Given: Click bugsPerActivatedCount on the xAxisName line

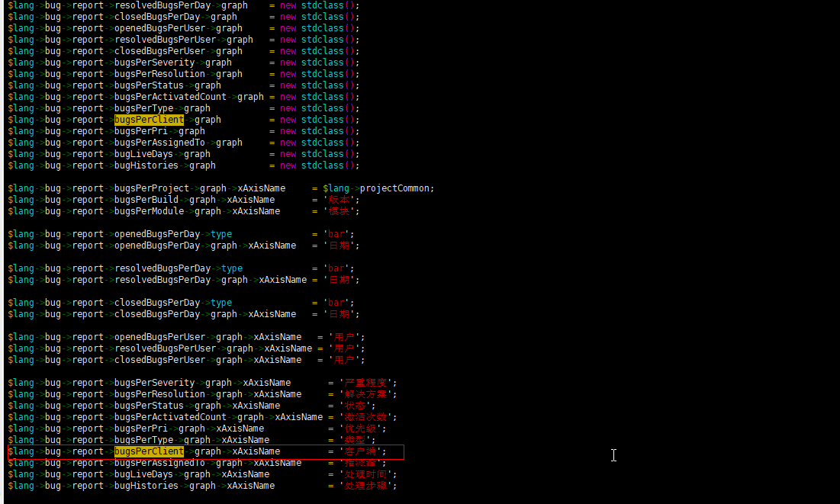Looking at the screenshot, I should [170, 417].
